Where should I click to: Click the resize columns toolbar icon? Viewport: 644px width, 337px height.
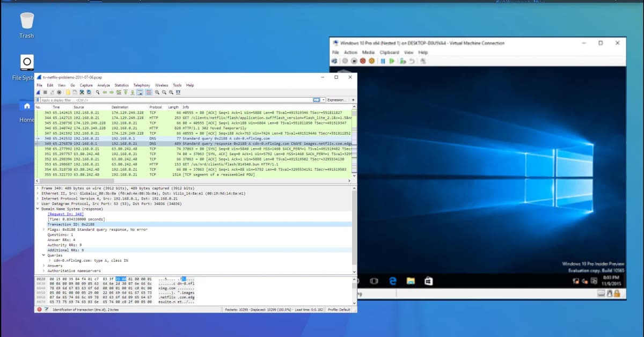[x=177, y=92]
